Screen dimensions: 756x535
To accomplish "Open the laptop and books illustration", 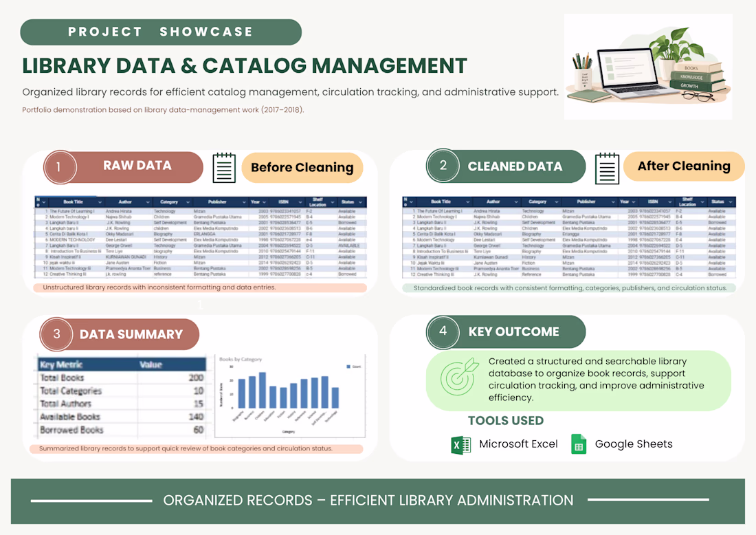I will tap(648, 67).
